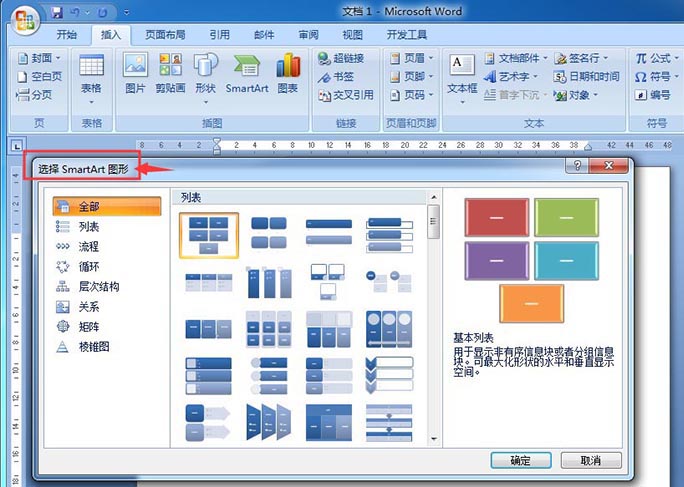This screenshot has width=684, height=487.
Task: Click the 公式 equation button
Action: click(x=656, y=58)
